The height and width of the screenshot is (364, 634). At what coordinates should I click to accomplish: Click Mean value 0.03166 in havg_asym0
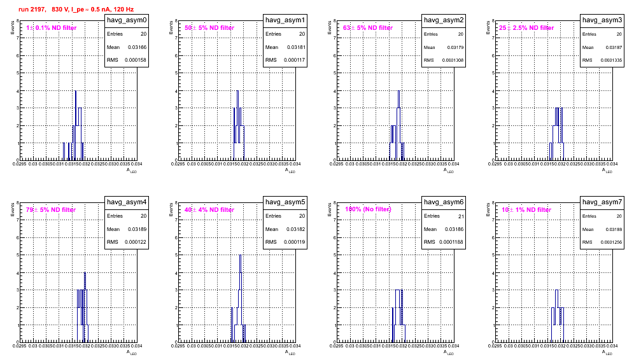coord(137,47)
